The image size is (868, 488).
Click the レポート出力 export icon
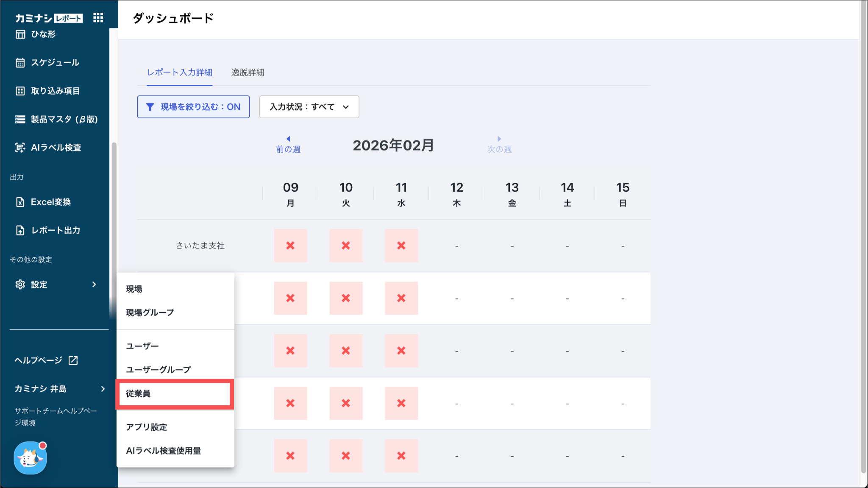coord(20,230)
